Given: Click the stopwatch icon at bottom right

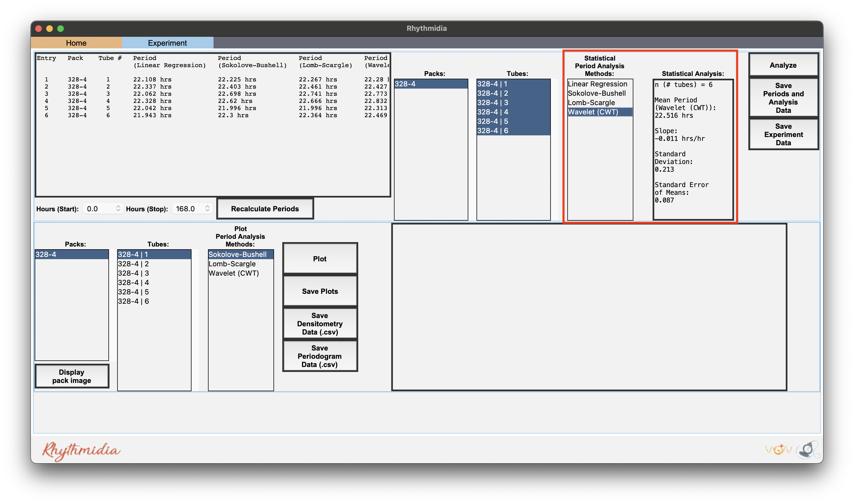Looking at the screenshot, I should [808, 450].
